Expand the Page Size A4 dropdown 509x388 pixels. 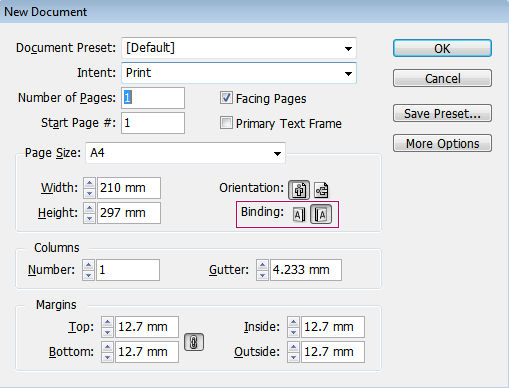pyautogui.click(x=185, y=153)
